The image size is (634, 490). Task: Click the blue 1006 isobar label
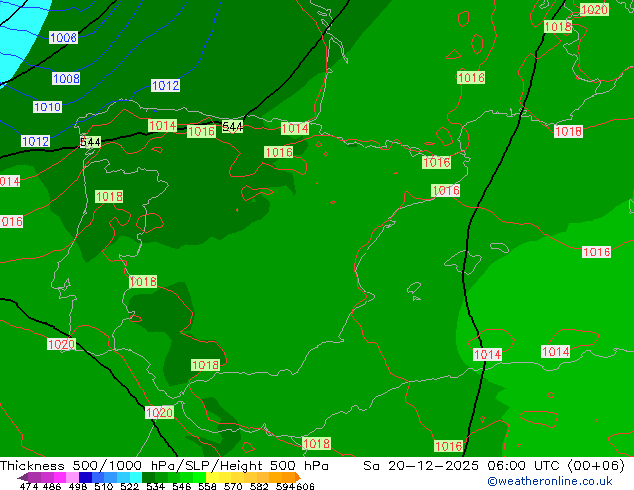(63, 38)
